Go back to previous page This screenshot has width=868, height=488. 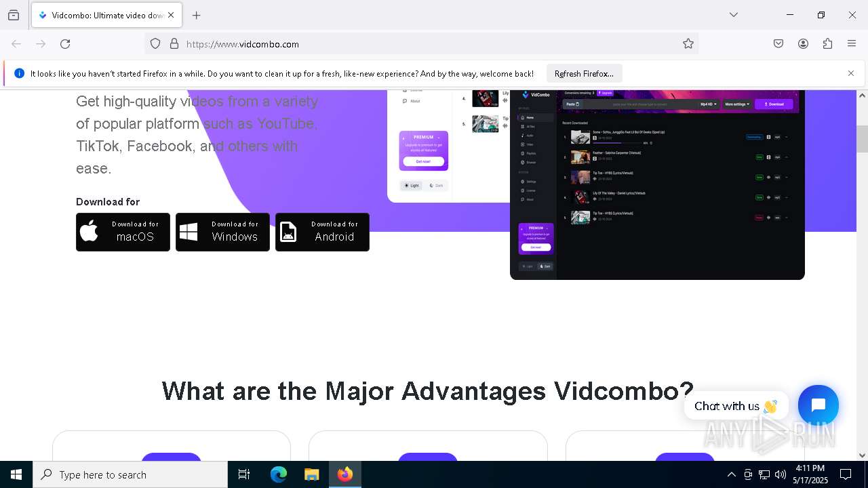pos(16,44)
